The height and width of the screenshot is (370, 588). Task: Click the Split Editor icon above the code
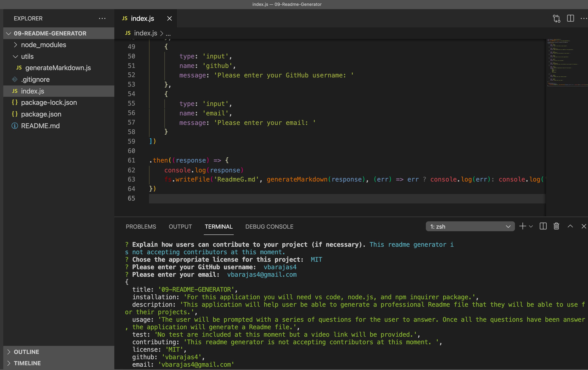pyautogui.click(x=570, y=18)
